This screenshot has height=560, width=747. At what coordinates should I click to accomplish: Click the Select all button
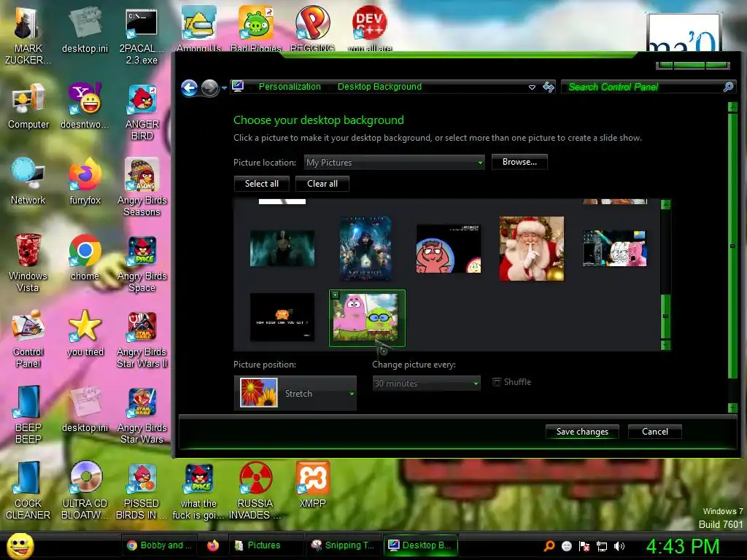click(262, 184)
